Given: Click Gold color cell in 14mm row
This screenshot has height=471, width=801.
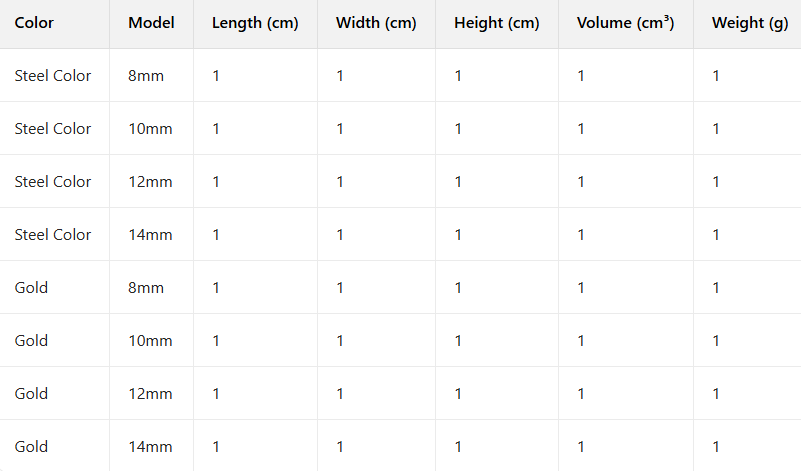Looking at the screenshot, I should pos(31,447).
